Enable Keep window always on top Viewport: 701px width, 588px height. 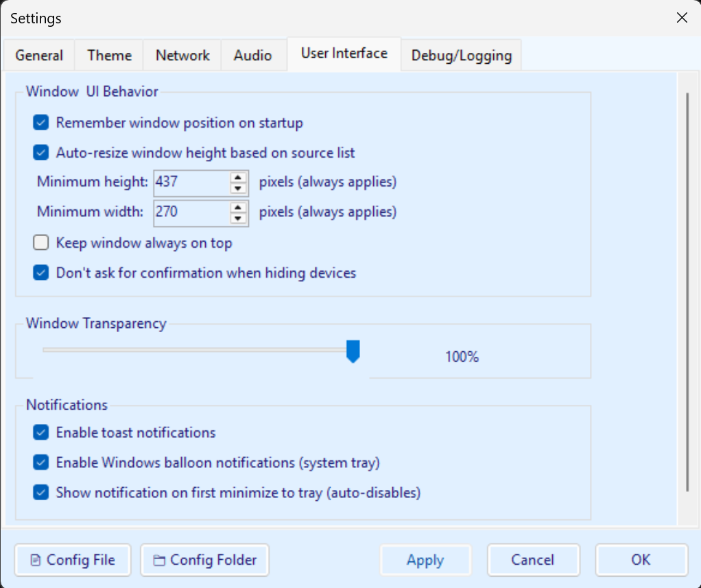[x=40, y=242]
